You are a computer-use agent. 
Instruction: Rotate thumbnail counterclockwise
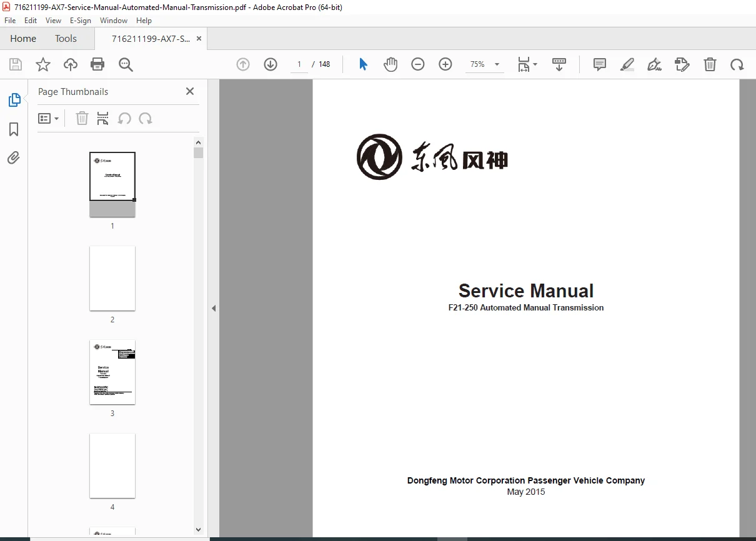tap(124, 118)
